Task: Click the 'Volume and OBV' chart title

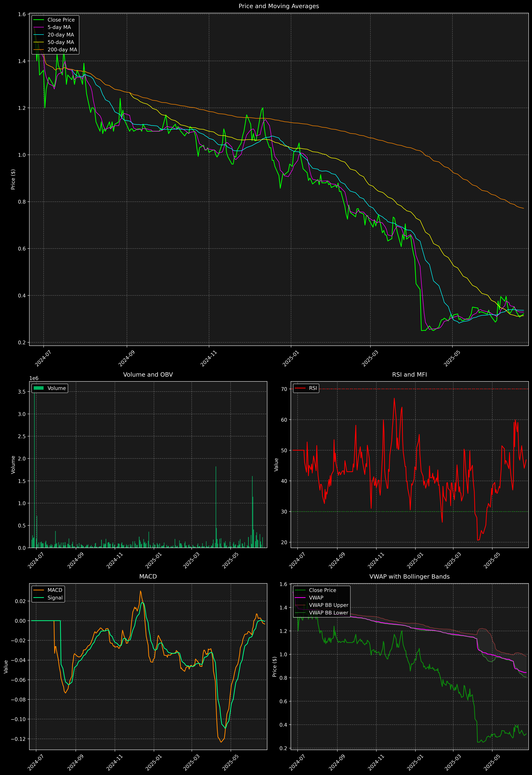Action: pos(148,374)
